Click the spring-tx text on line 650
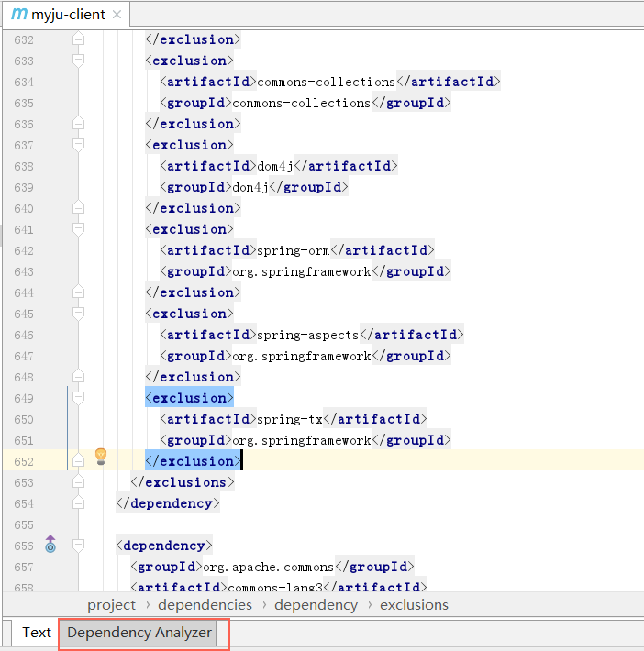The image size is (644, 651). [290, 419]
